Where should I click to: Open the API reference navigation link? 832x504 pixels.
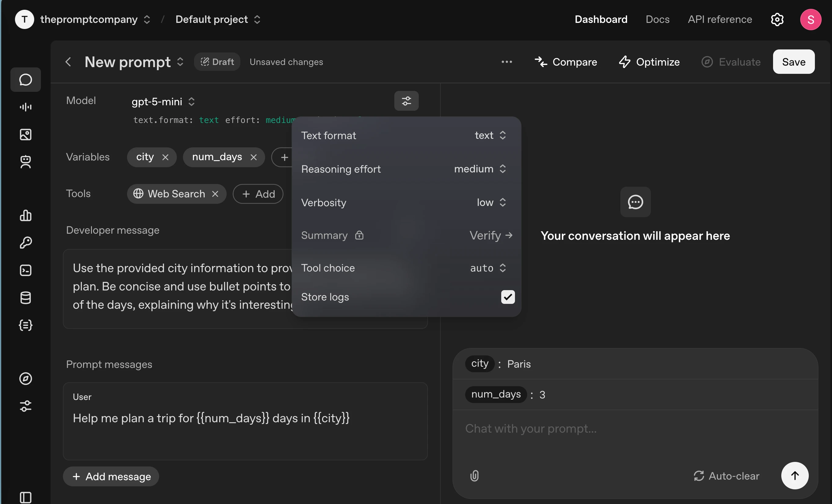coord(720,19)
